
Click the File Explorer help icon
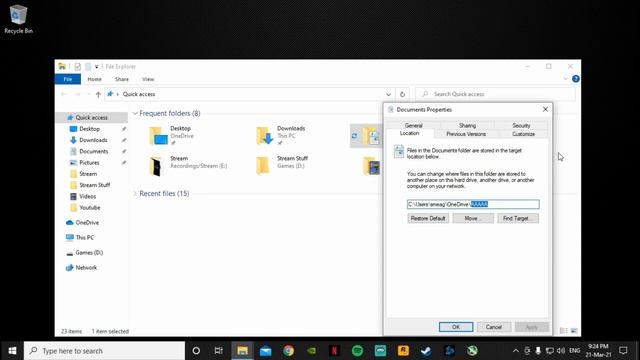pyautogui.click(x=576, y=79)
